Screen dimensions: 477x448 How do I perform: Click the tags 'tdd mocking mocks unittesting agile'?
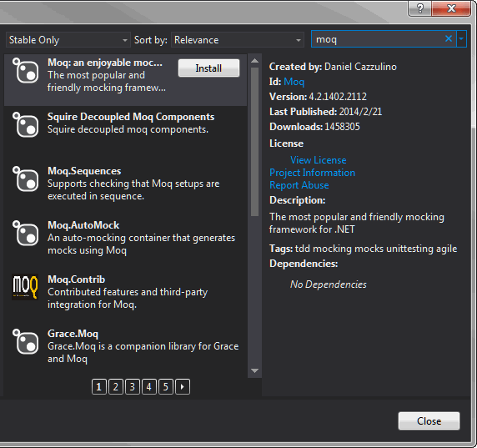(x=376, y=249)
